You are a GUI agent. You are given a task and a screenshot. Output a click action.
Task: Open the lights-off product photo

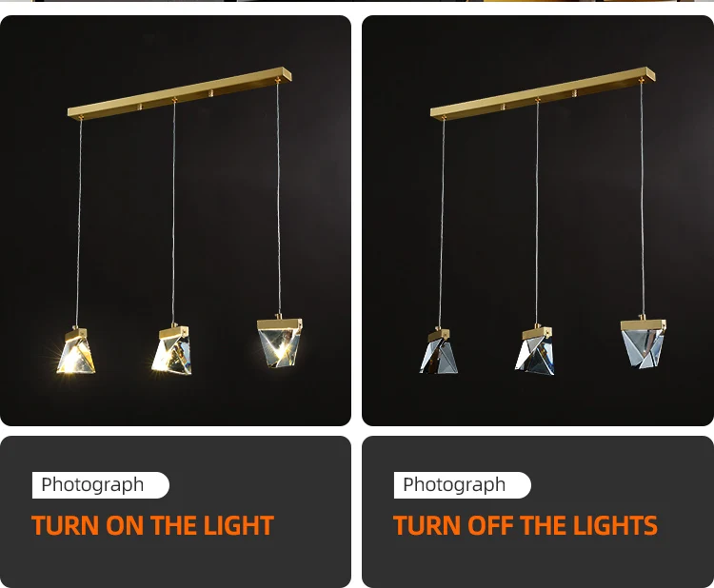coord(538,221)
